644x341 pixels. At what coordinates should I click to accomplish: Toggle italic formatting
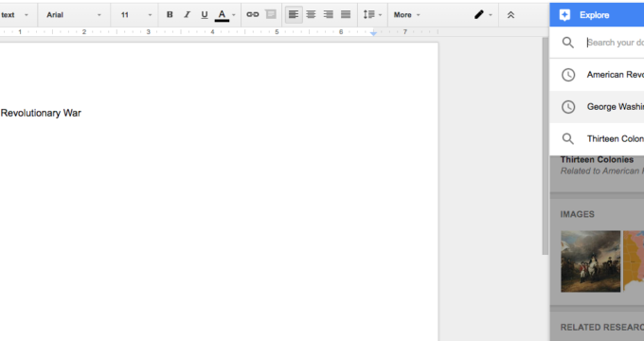tap(187, 15)
